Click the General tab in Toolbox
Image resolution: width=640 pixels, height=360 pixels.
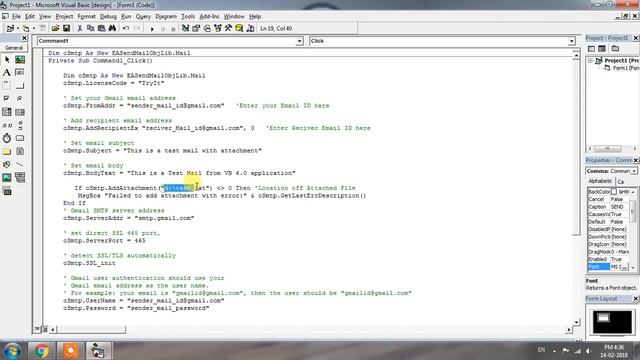[x=14, y=48]
